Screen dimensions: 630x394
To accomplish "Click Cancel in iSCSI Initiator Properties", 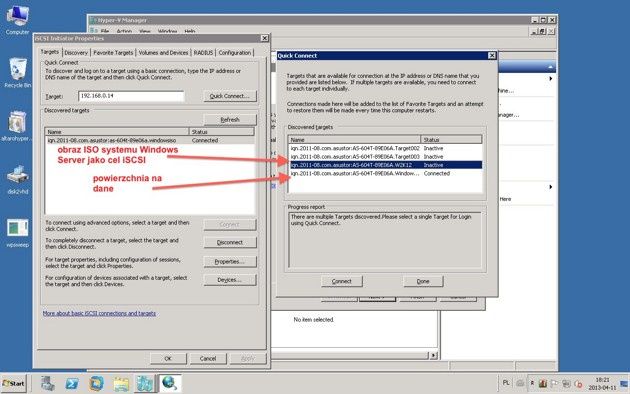I will (x=208, y=358).
